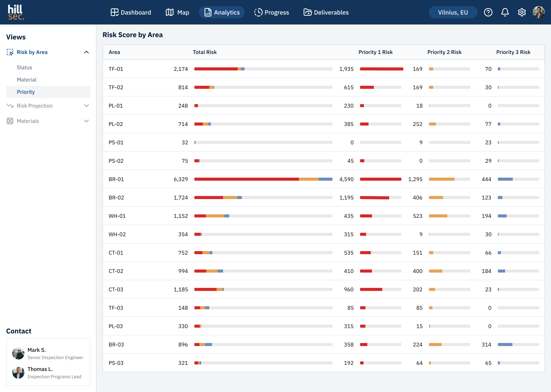Image resolution: width=551 pixels, height=392 pixels.
Task: Collapse the Risk by Area section
Action: tap(86, 52)
